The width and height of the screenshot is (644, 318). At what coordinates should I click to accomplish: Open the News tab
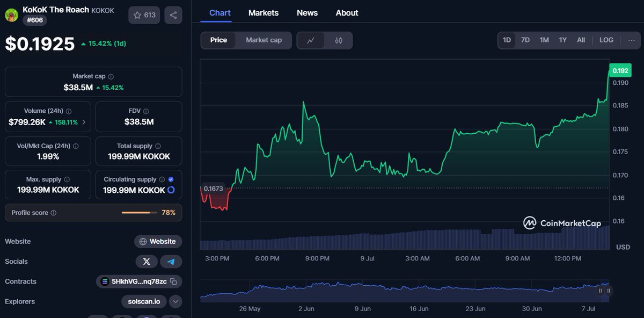307,13
